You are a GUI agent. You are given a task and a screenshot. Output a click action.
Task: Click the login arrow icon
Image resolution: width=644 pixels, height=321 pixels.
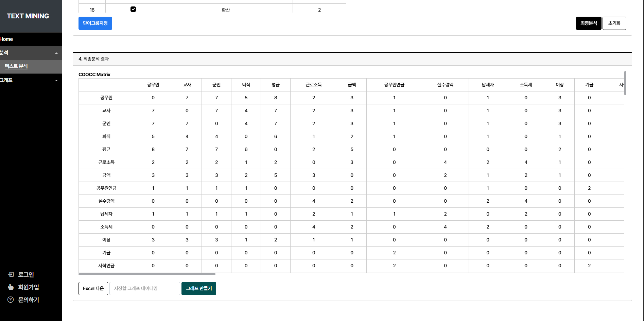pyautogui.click(x=11, y=274)
